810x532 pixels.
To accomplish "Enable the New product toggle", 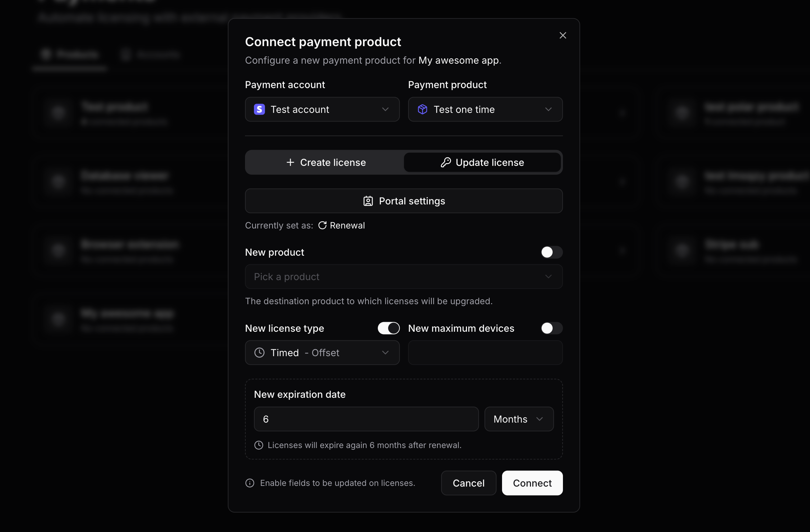I will (x=551, y=252).
